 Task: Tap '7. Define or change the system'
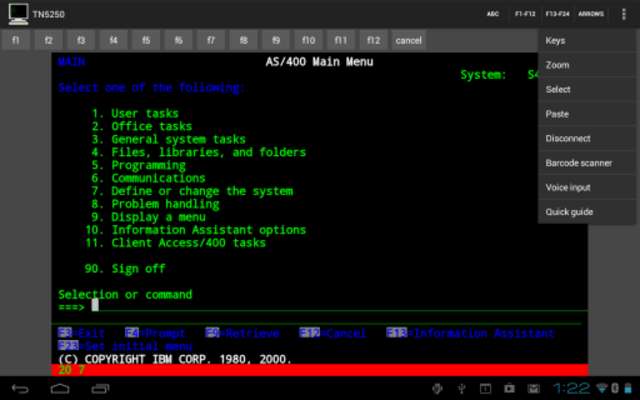click(x=192, y=191)
